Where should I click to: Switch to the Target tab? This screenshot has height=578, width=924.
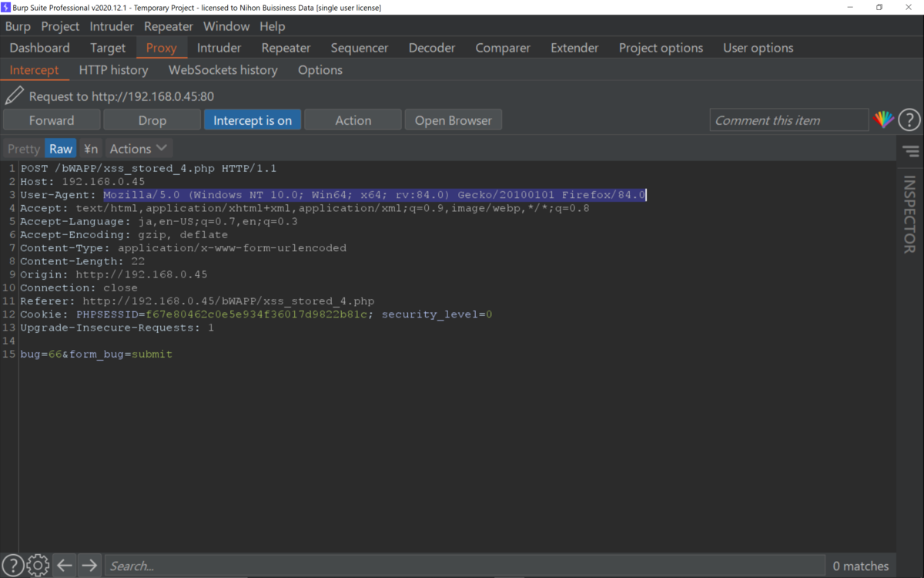click(x=108, y=48)
